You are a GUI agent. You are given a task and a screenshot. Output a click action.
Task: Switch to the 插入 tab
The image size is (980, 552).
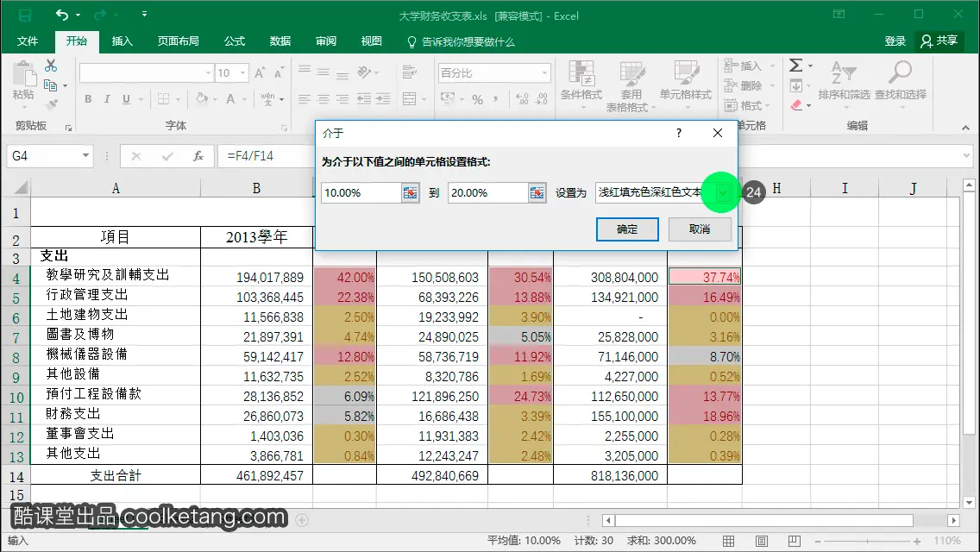pos(122,41)
